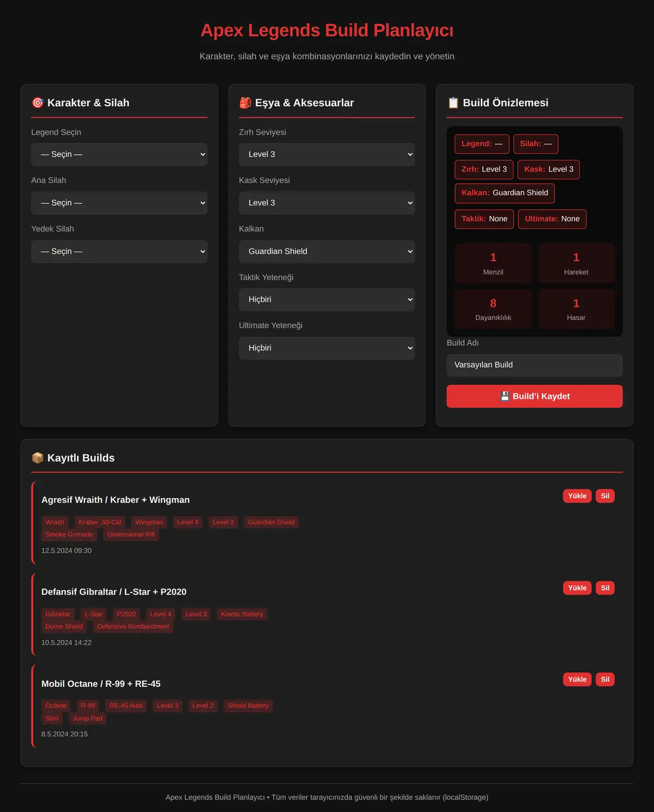Click the Gibraltar tag
Image resolution: width=654 pixels, height=812 pixels.
(x=58, y=614)
